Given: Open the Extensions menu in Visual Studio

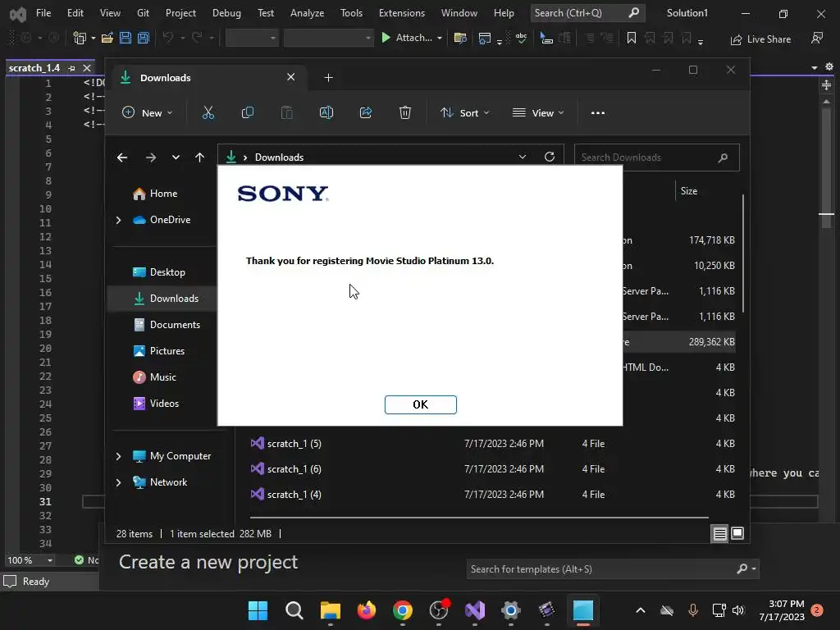Looking at the screenshot, I should tap(402, 13).
